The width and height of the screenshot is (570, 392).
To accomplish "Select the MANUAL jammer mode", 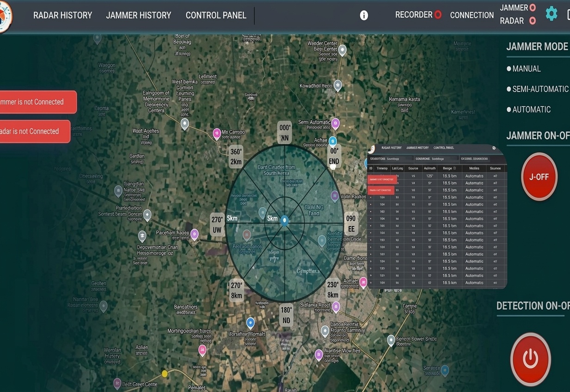I will coord(524,69).
